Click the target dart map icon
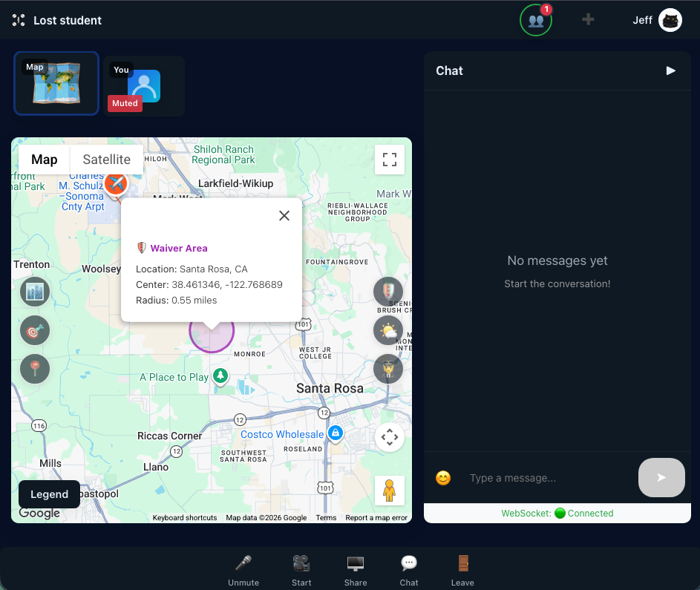Screen dimensions: 700x590 35,330
